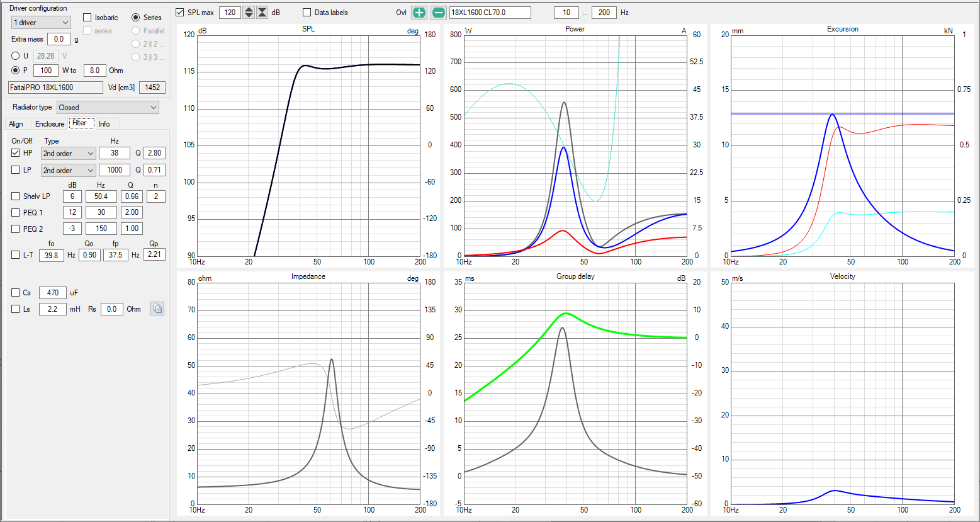Click the LP frequency field showing 1000
This screenshot has width=980, height=522.
(x=115, y=170)
